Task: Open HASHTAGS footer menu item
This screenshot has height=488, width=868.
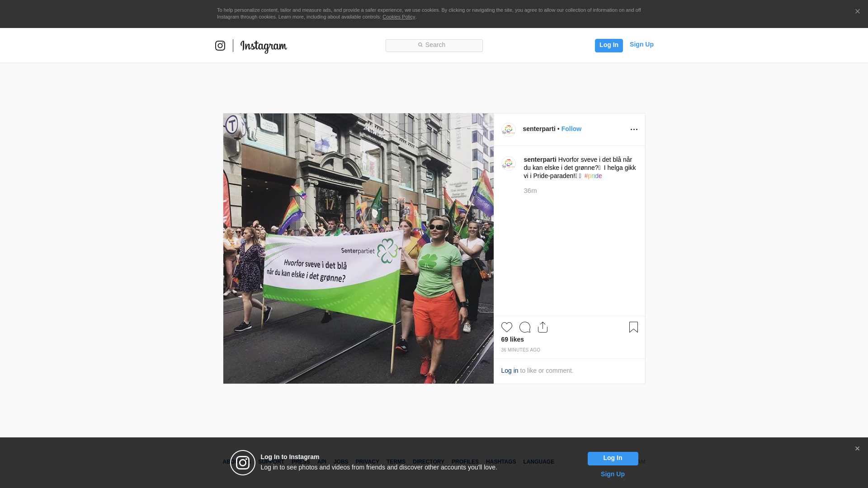Action: pos(500,462)
